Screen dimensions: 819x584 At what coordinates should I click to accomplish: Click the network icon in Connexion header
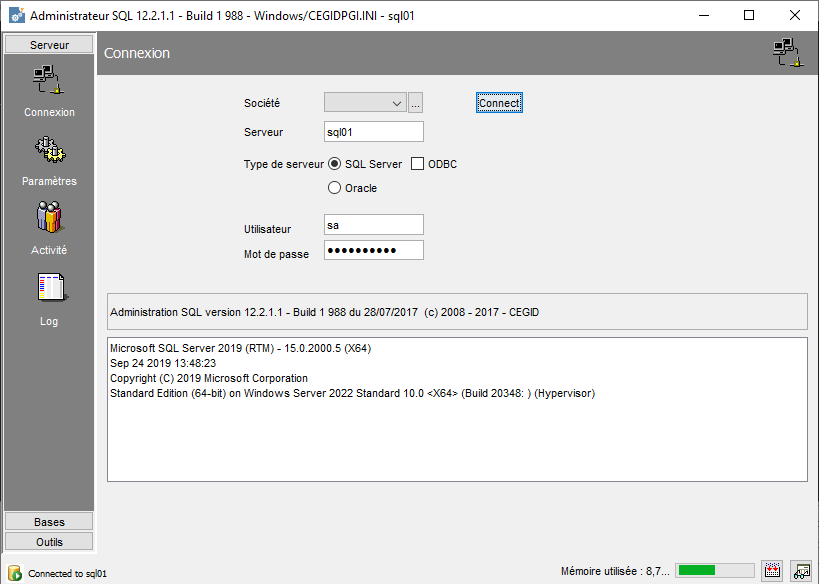click(x=788, y=53)
